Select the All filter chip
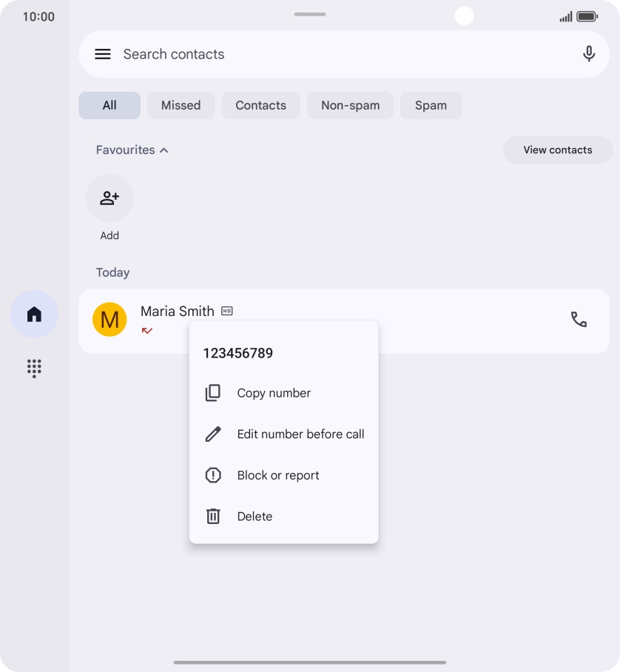Screen dimensions: 620x672 point(109,105)
